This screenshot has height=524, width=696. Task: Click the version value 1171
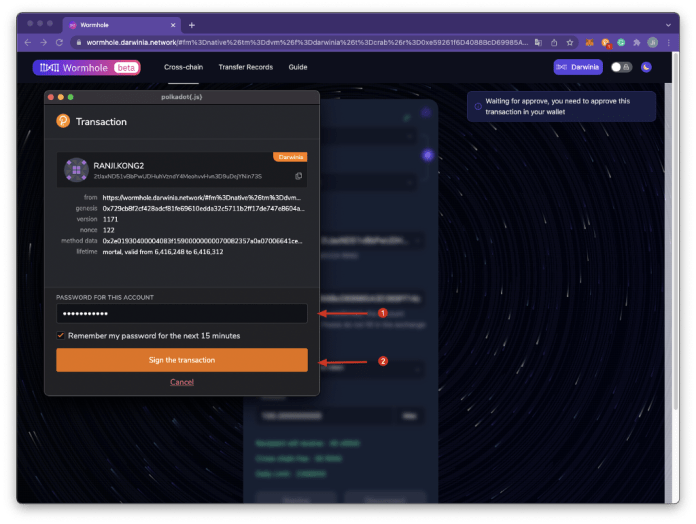(110, 219)
